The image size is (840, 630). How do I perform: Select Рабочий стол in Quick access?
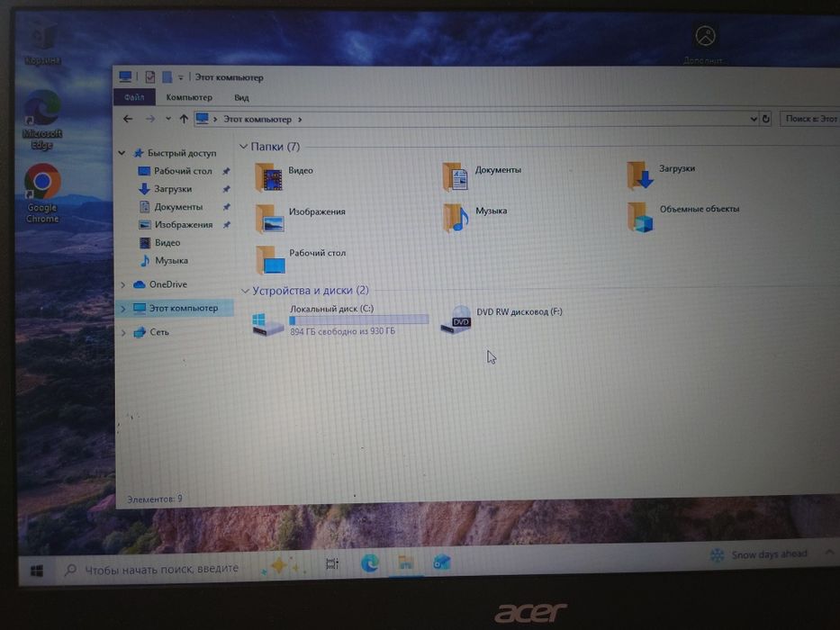[183, 171]
